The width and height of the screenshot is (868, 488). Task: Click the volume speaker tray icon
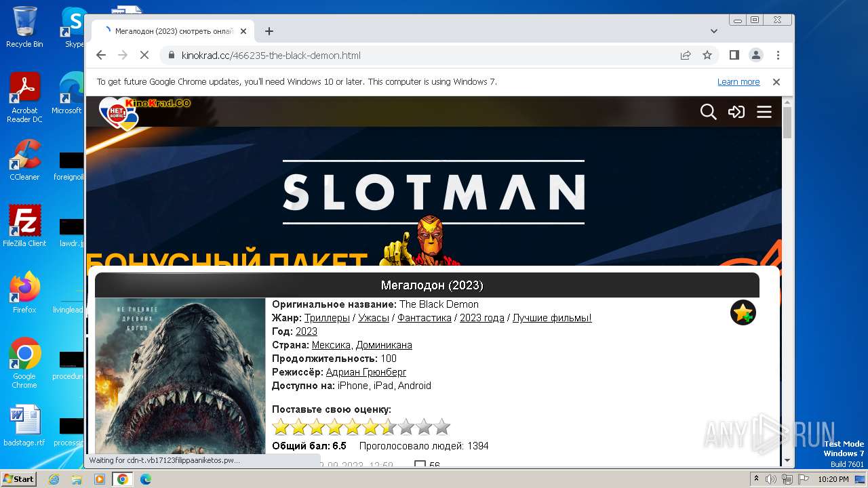point(771,479)
